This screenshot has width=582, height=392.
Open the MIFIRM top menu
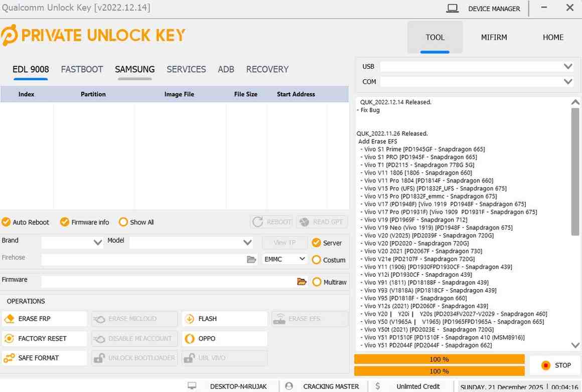click(x=494, y=37)
